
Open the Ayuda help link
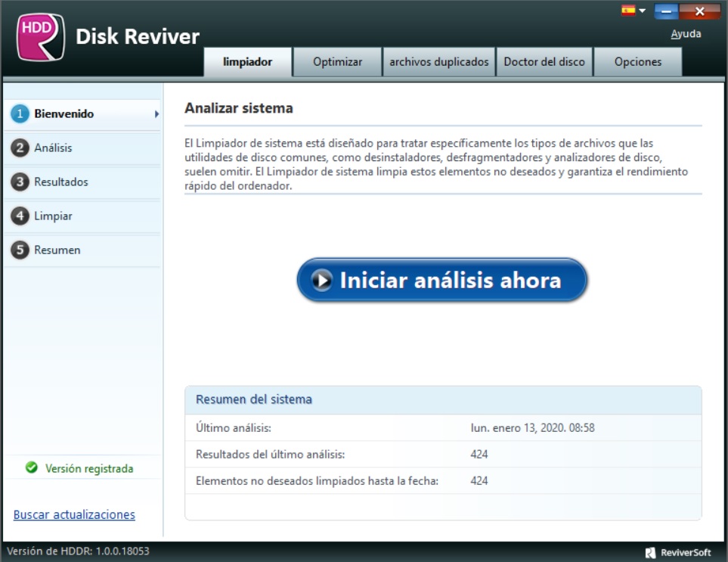click(x=686, y=34)
